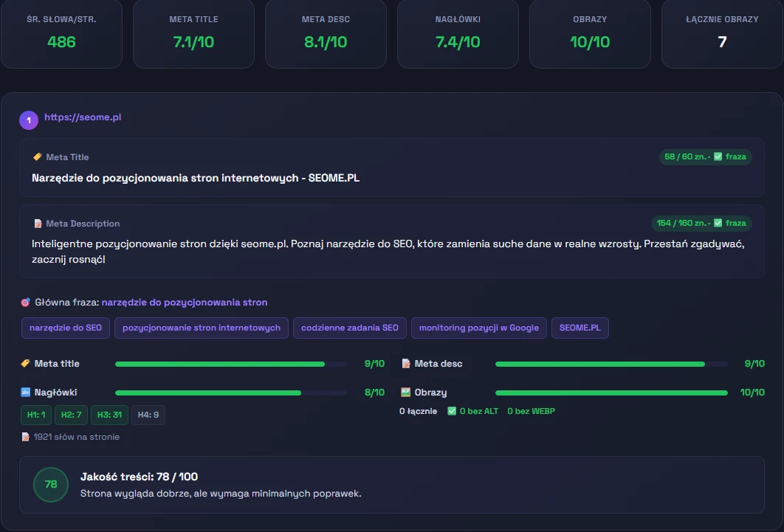
Task: Select the NAGŁÓWKI 7.4/10 summary card
Action: point(458,33)
